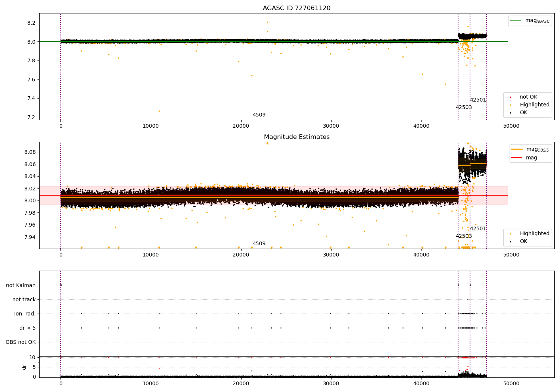Click the 20000 x-tick label under top plot

[241, 126]
